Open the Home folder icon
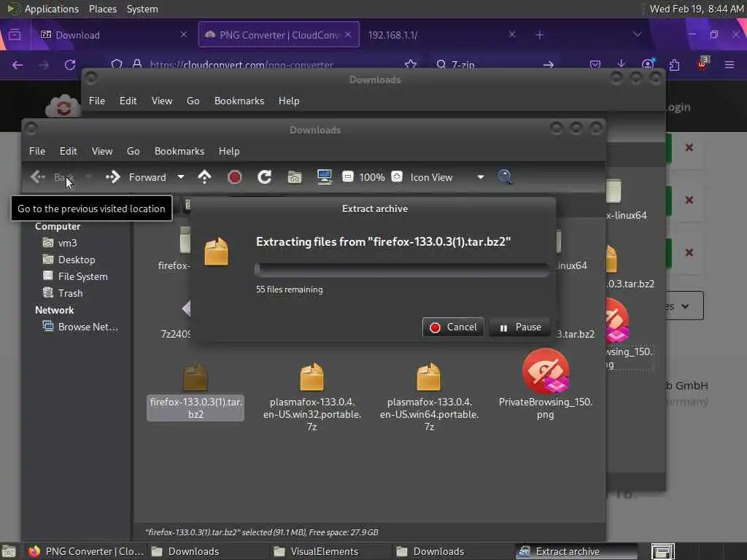 click(x=295, y=177)
